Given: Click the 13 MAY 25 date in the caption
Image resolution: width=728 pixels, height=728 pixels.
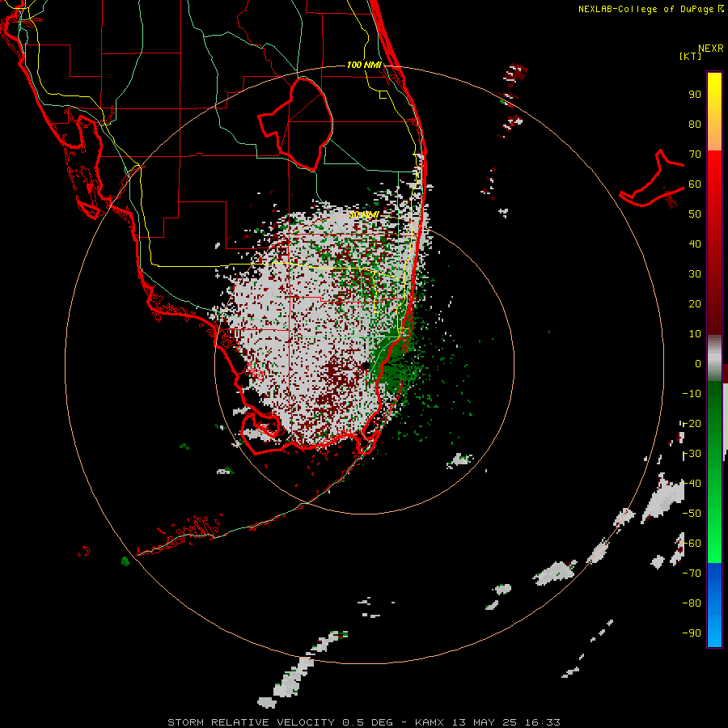Looking at the screenshot, I should [485, 722].
